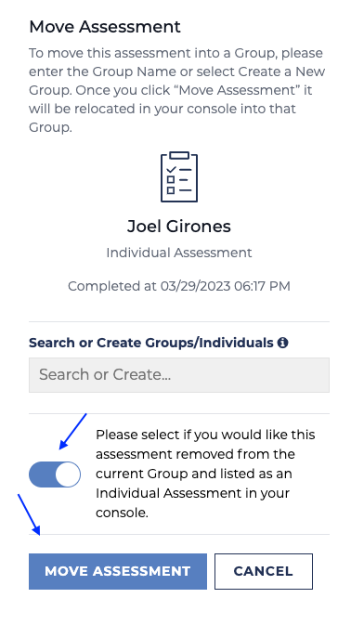The height and width of the screenshot is (624, 364).
Task: Click the Search or Create Groups/Individuals label
Action: coord(151,343)
